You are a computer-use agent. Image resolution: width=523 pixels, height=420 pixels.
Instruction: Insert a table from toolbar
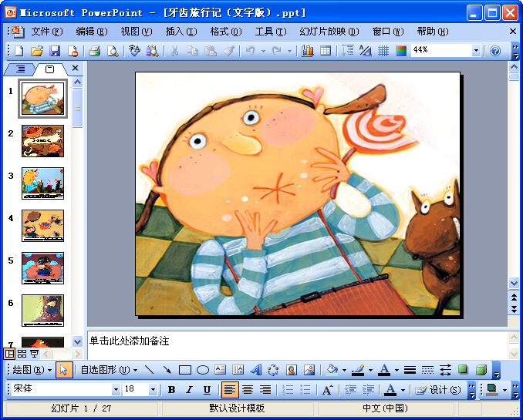pos(326,51)
